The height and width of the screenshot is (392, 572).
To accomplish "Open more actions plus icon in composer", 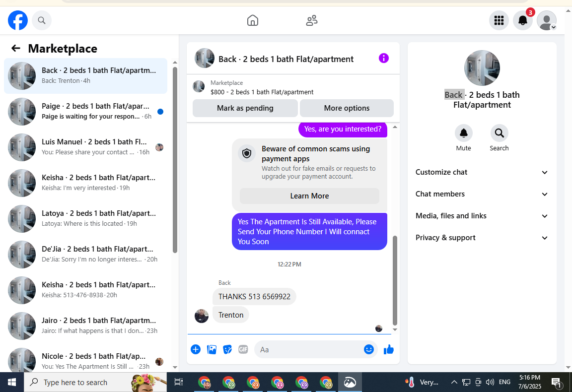I will point(196,349).
